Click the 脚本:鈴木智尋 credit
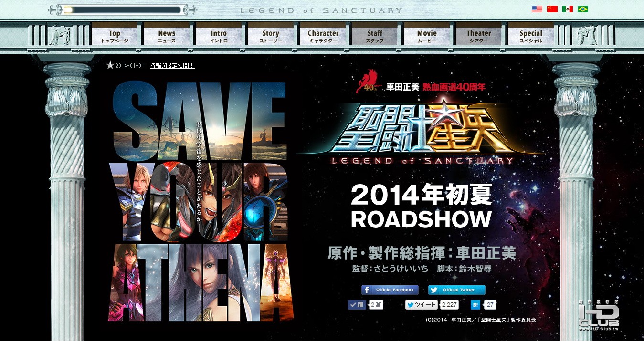644x341 pixels. 465,269
